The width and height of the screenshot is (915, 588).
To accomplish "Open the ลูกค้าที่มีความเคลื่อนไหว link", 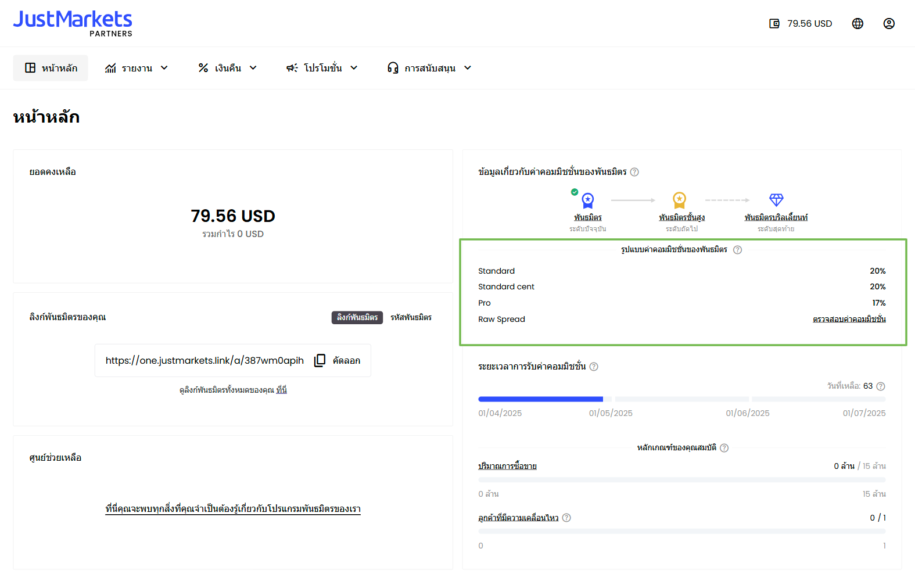I will coord(518,518).
